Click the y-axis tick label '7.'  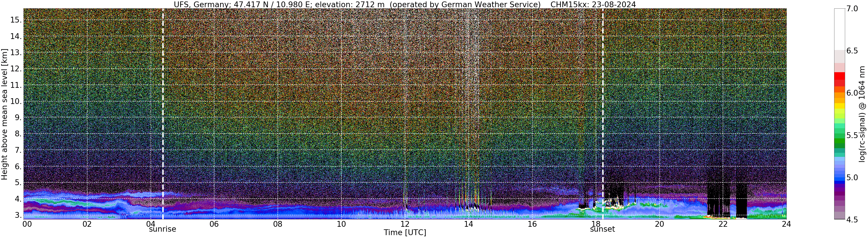point(18,150)
